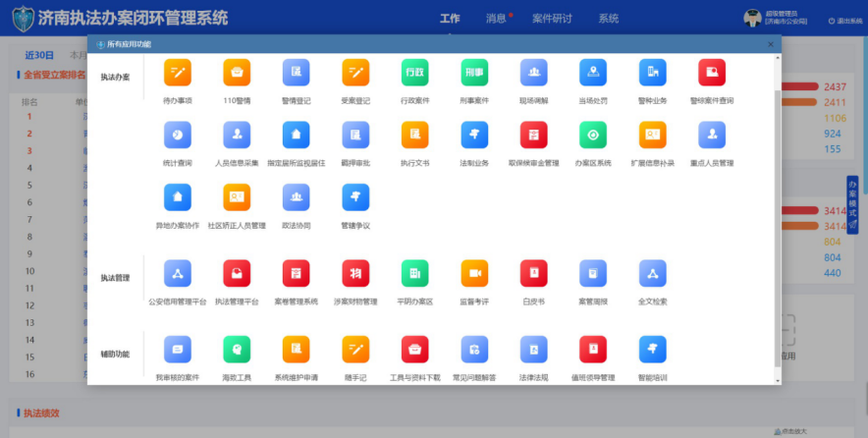
Task: Switch to the 消息 top menu
Action: point(497,19)
